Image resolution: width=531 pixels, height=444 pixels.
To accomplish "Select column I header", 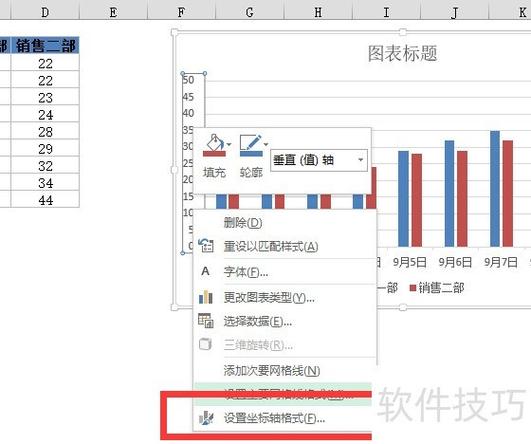I will 386,13.
